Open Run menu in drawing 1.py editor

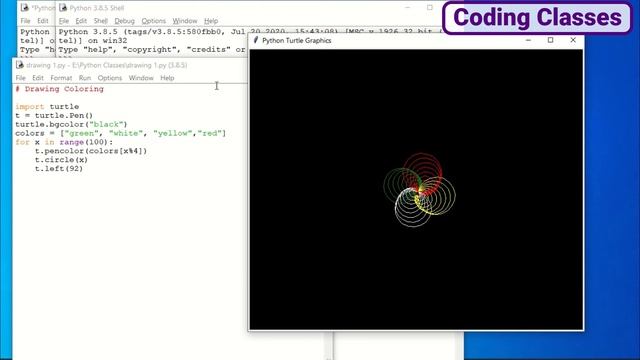[85, 78]
